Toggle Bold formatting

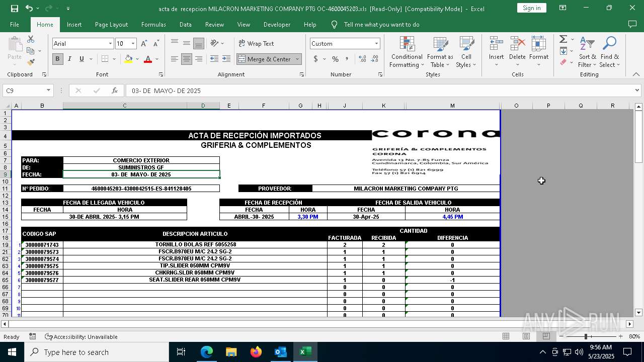57,59
